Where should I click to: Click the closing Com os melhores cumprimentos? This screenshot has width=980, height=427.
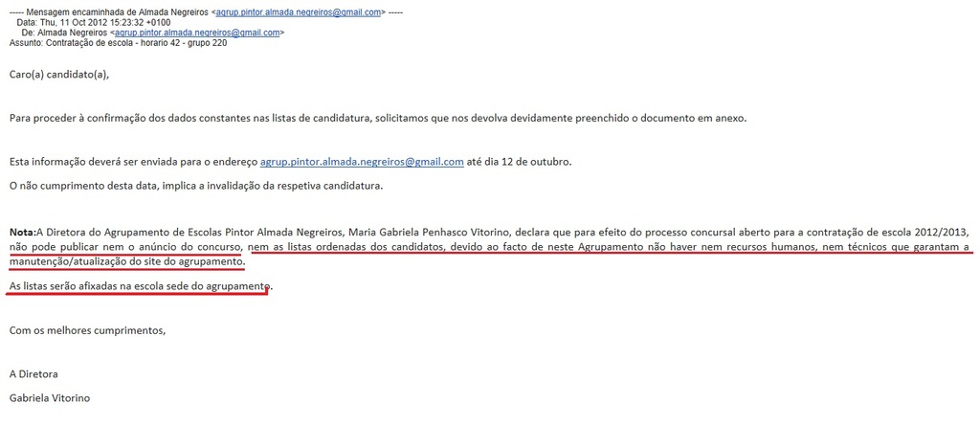87,329
